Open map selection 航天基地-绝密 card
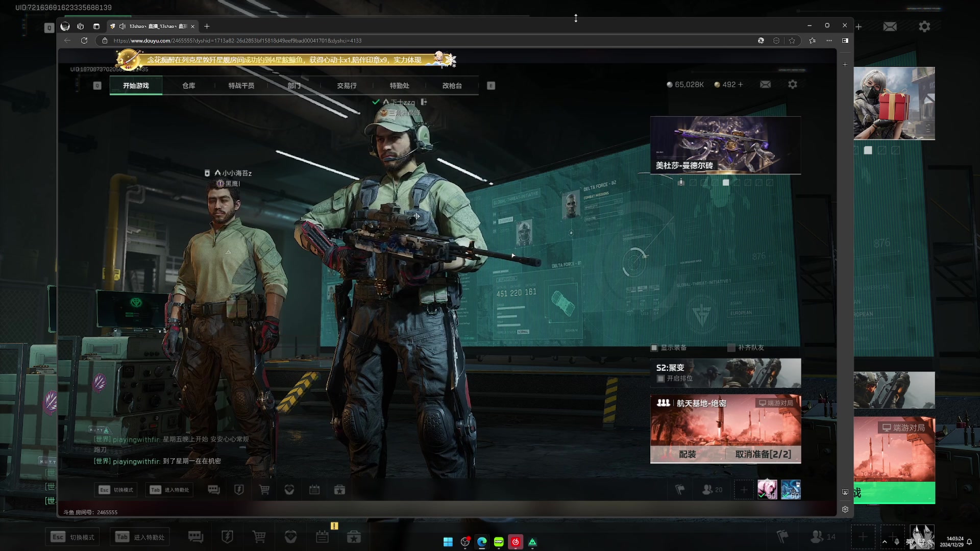Screen dimensions: 980x551 click(x=725, y=420)
